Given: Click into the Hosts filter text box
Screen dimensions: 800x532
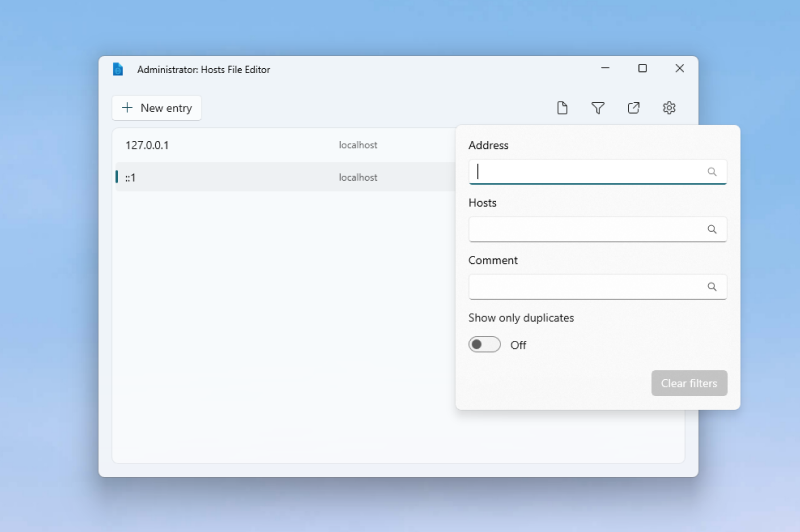Looking at the screenshot, I should tap(585, 229).
